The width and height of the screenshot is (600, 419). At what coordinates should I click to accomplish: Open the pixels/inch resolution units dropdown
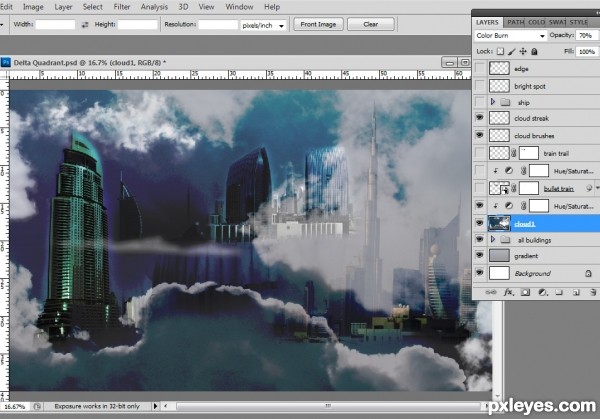coord(264,25)
